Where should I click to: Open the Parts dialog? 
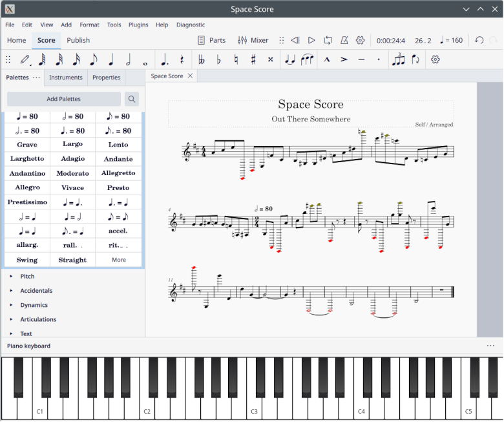click(211, 40)
